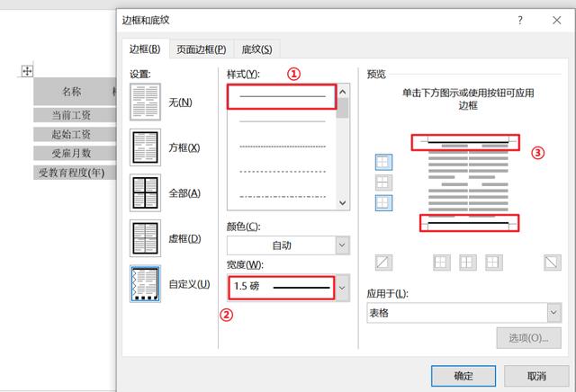Toggle the diagonal up border button
Screen dimensions: 576x392
tap(383, 263)
